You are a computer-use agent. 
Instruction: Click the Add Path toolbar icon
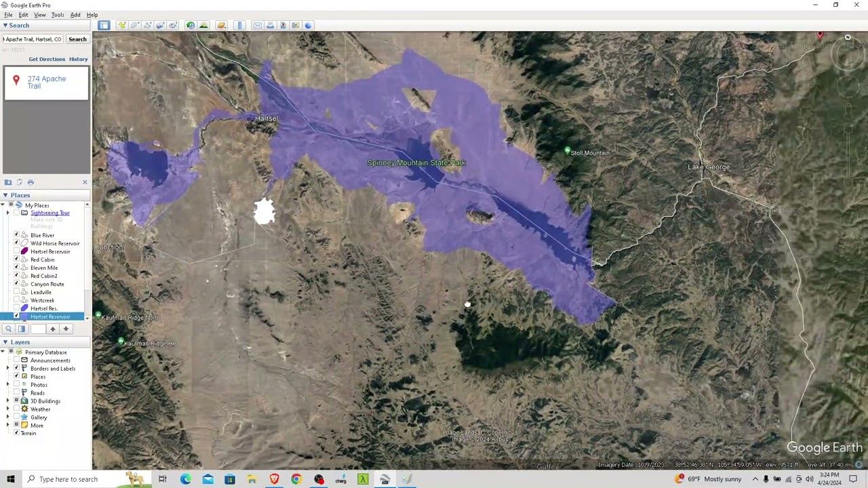[148, 25]
